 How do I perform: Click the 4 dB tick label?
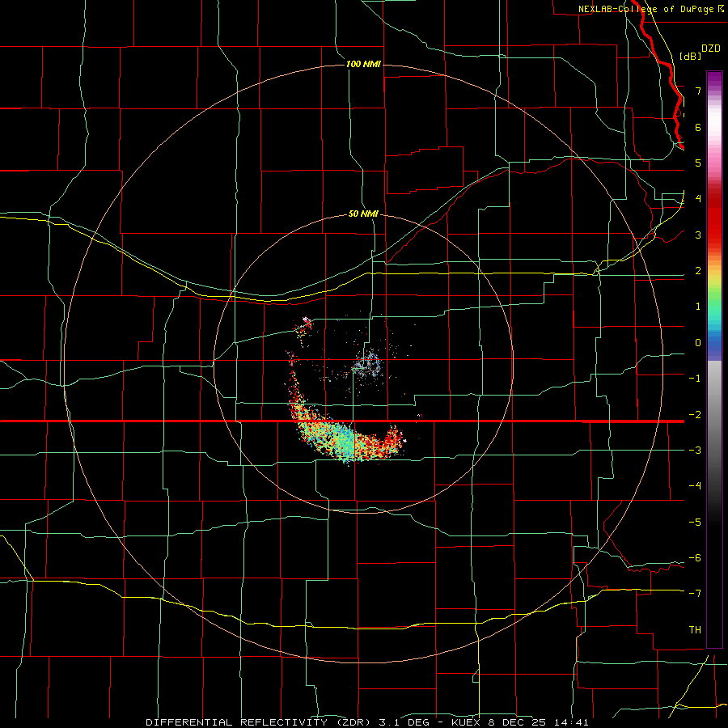click(698, 199)
